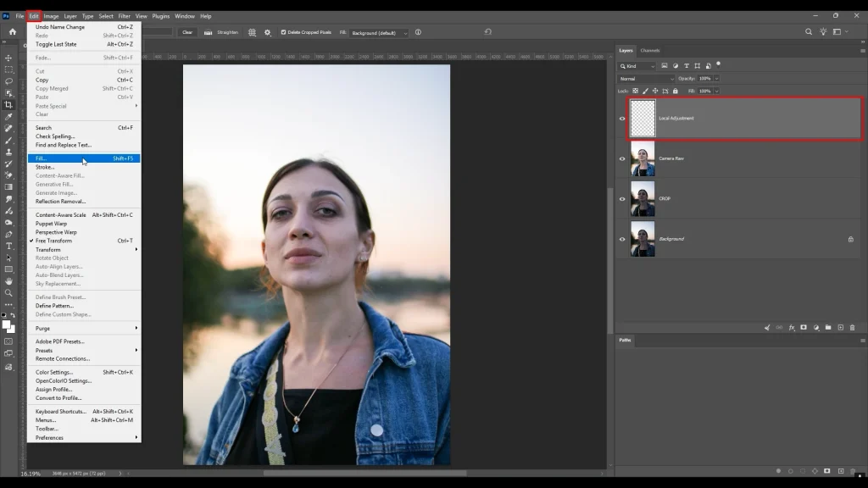Select the Zoom tool
The image size is (868, 488).
(8, 292)
